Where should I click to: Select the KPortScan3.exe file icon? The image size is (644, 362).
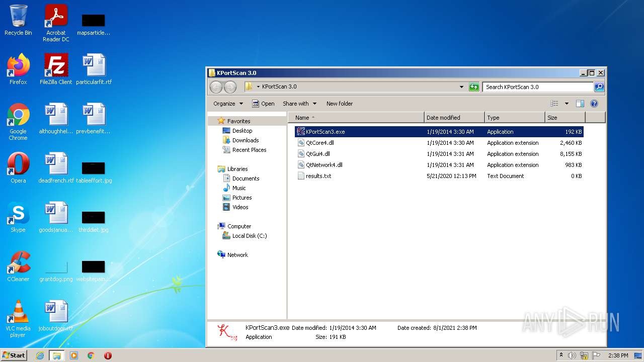click(x=301, y=132)
